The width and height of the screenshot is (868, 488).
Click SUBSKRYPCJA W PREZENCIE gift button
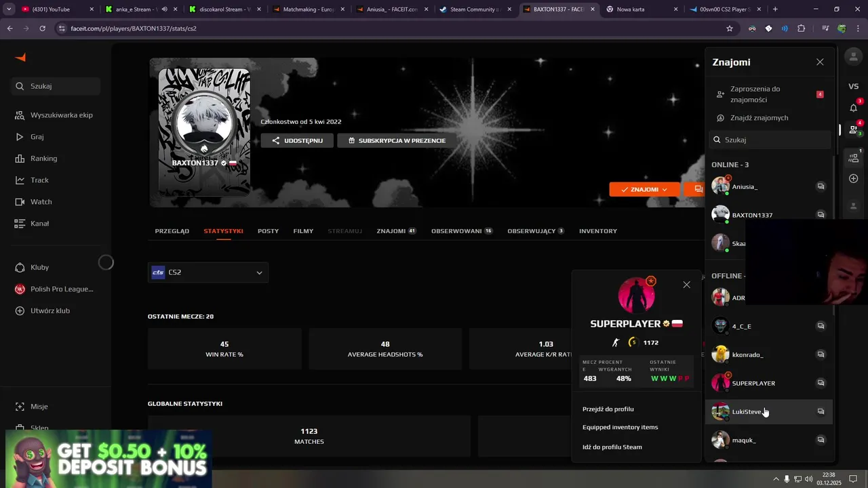click(397, 140)
